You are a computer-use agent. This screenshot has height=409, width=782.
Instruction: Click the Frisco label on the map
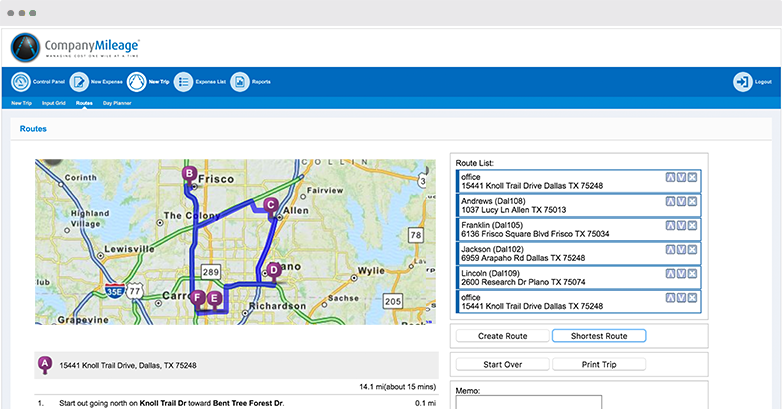pyautogui.click(x=216, y=179)
